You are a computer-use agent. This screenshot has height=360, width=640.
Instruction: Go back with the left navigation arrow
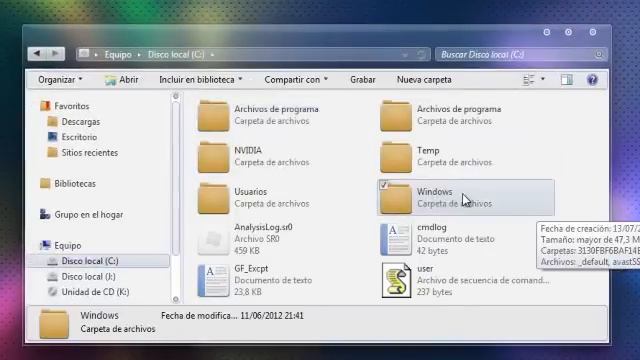37,53
